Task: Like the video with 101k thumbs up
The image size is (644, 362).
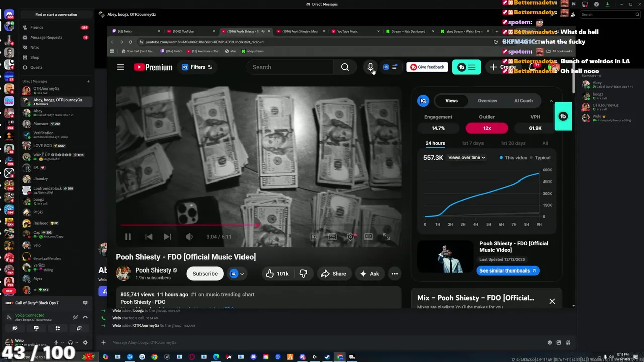Action: point(277,274)
